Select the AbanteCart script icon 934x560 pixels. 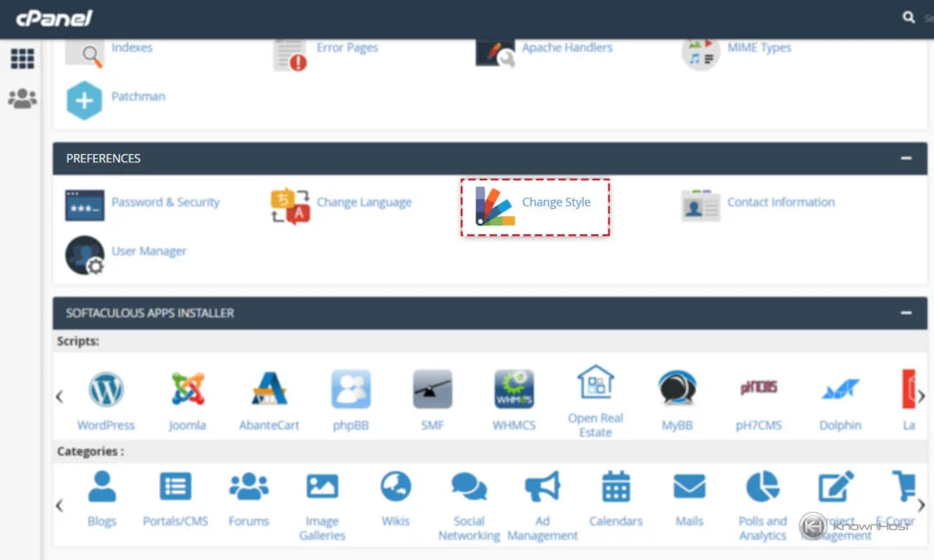269,389
